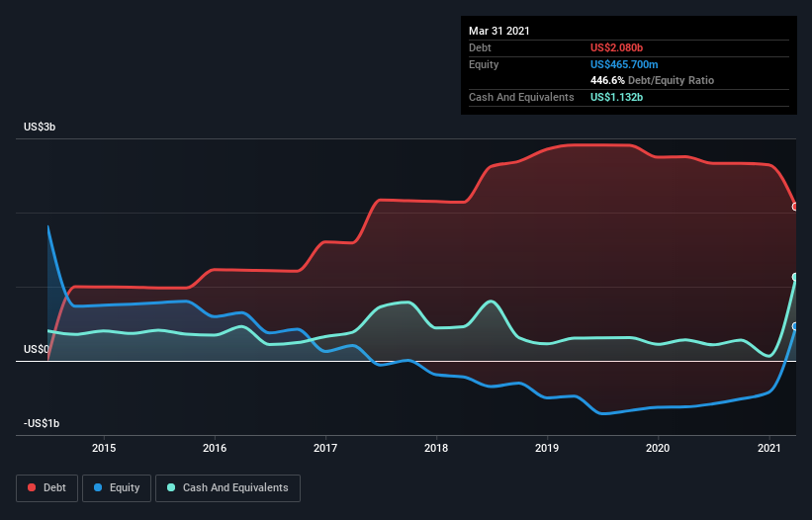Click the red Debt endpoint marker

point(795,207)
